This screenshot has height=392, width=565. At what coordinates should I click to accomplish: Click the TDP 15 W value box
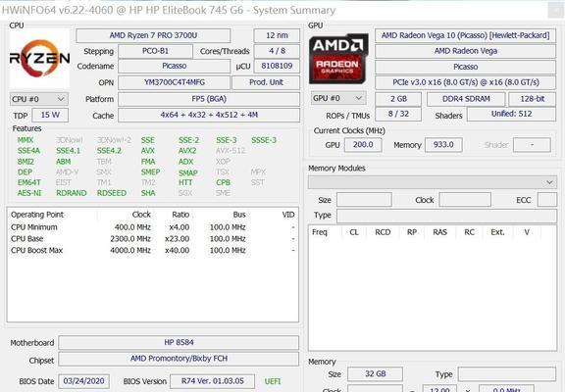(50, 116)
